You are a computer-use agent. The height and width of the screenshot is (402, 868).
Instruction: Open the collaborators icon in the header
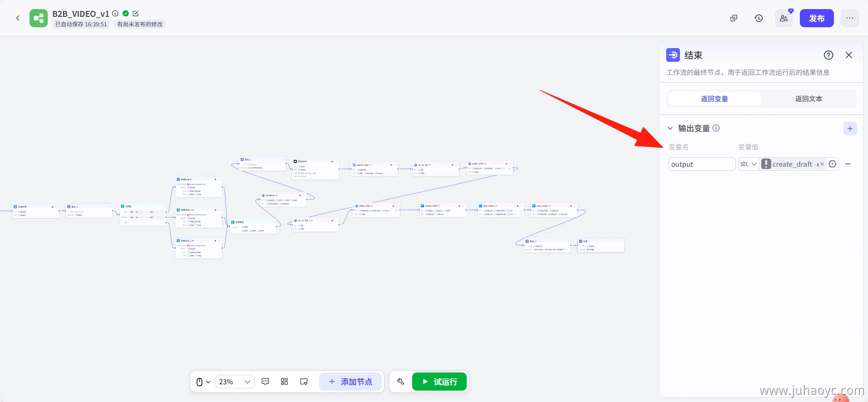click(783, 18)
